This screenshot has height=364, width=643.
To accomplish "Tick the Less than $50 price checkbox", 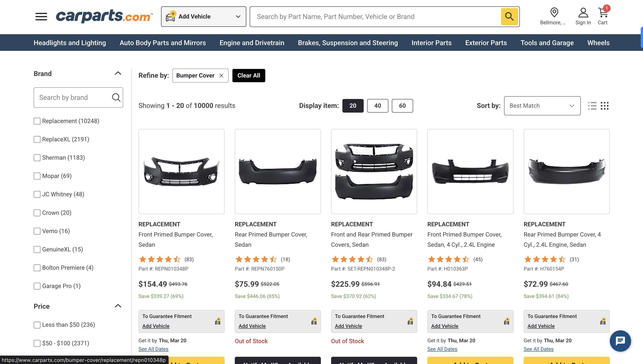I will coord(37,325).
